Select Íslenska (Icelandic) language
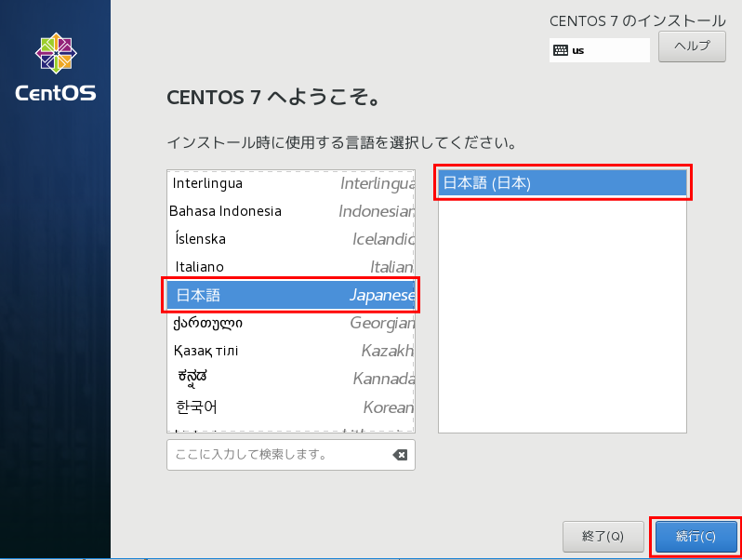The width and height of the screenshot is (742, 560). tap(291, 239)
